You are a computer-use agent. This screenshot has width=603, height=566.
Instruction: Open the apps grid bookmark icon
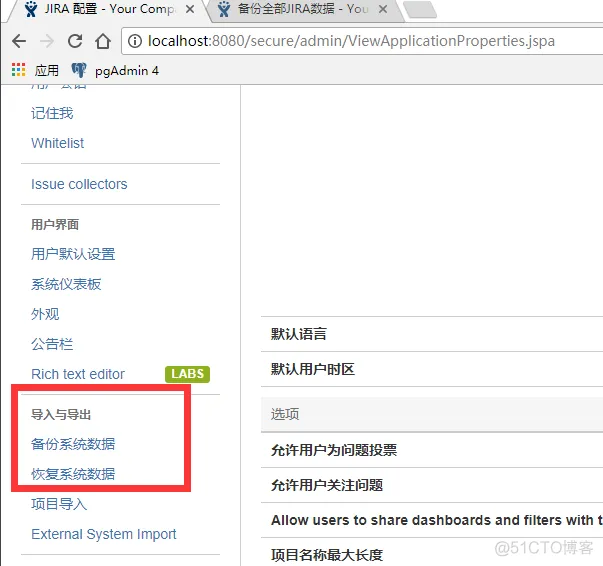tap(18, 71)
